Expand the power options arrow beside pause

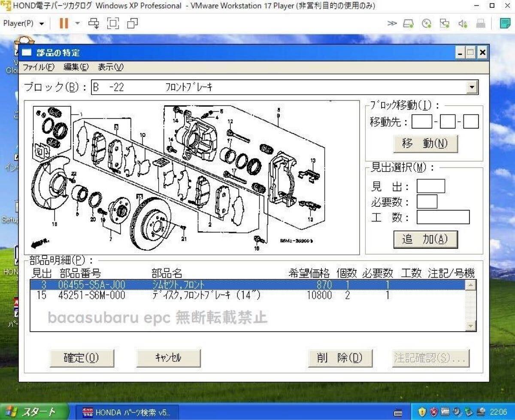pos(78,23)
